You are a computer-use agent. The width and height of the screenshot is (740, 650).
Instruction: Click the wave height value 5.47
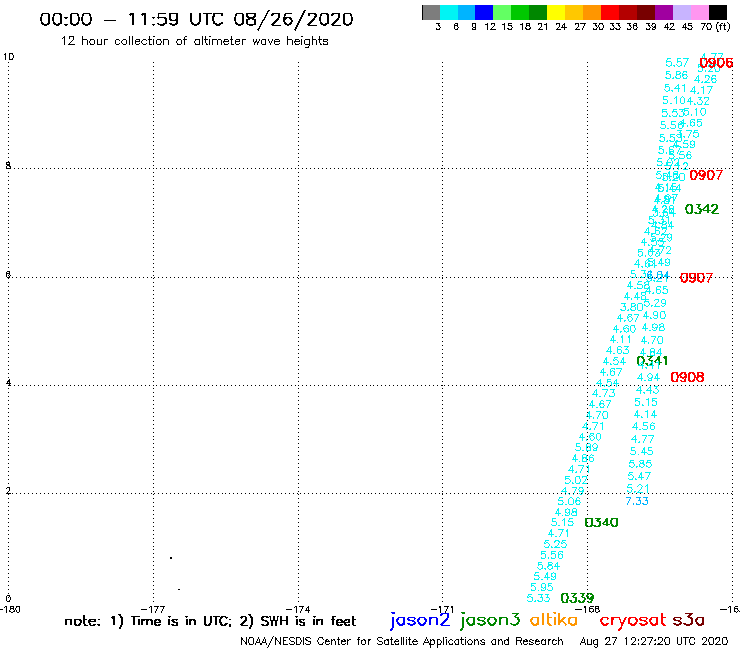(639, 476)
